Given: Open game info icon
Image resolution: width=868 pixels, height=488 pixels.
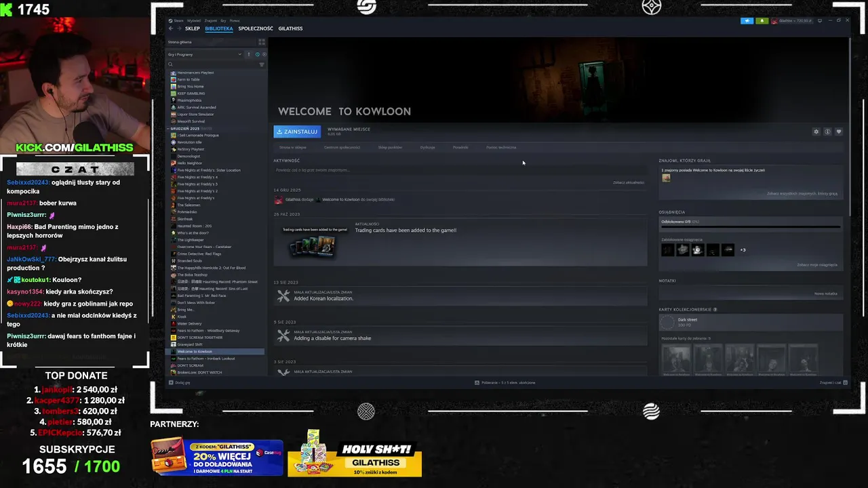Looking at the screenshot, I should coord(827,131).
